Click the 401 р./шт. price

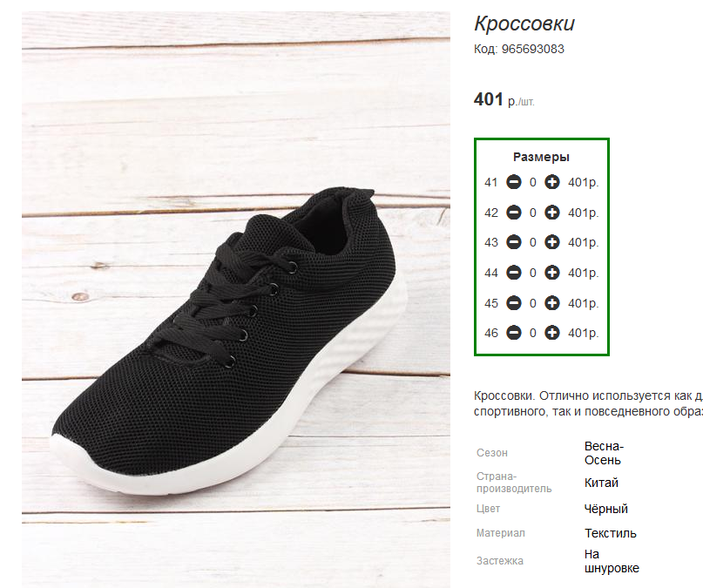pyautogui.click(x=504, y=99)
